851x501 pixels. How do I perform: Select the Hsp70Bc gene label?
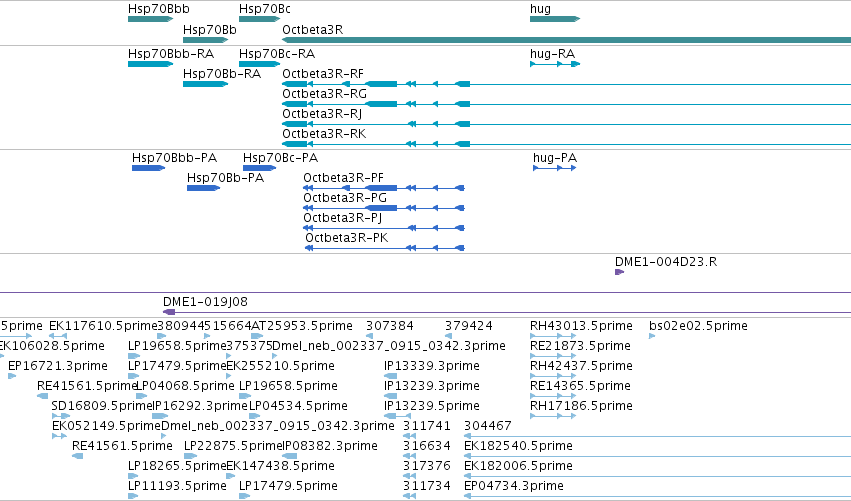pyautogui.click(x=264, y=9)
